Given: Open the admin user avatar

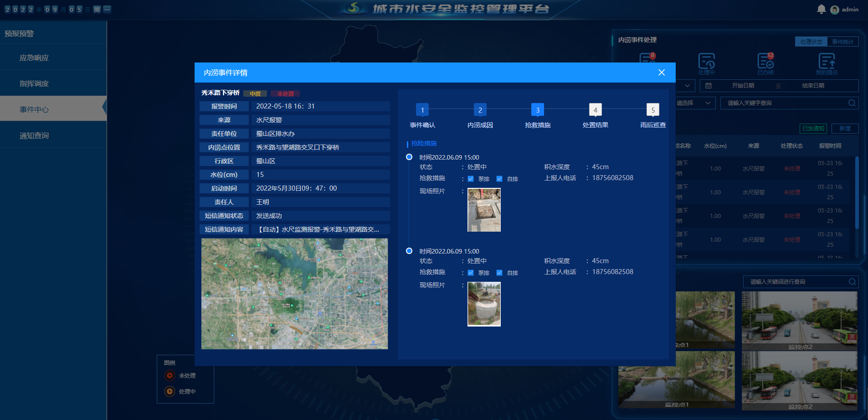Looking at the screenshot, I should (834, 10).
